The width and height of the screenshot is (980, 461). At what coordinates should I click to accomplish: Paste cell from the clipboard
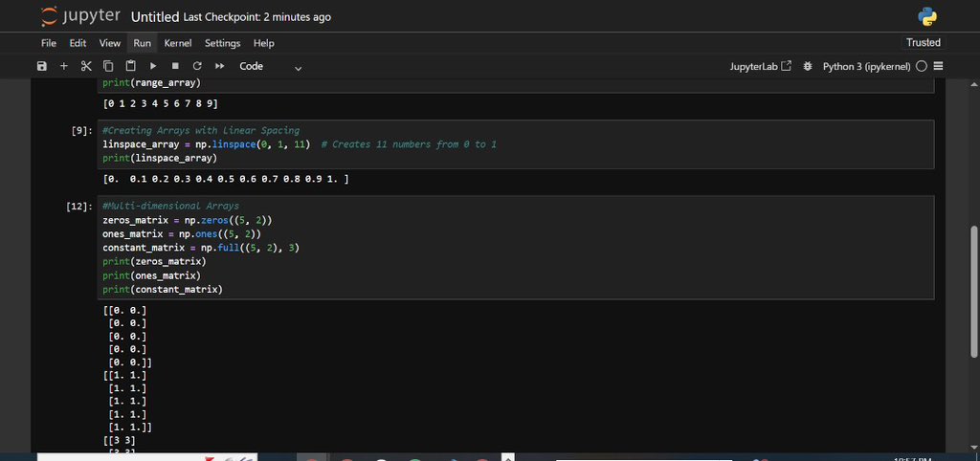tap(130, 66)
